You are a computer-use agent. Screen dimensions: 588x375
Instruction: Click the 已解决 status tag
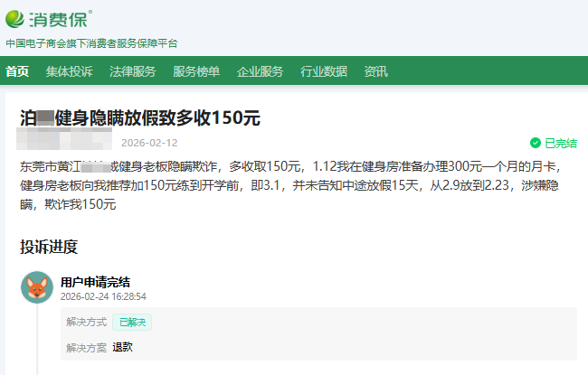pos(132,323)
